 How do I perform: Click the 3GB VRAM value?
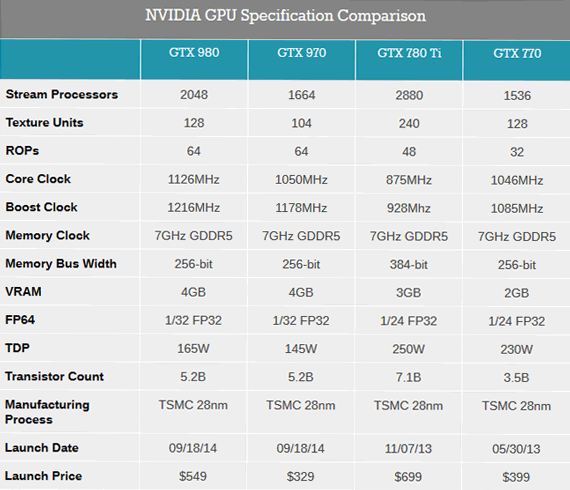(409, 293)
